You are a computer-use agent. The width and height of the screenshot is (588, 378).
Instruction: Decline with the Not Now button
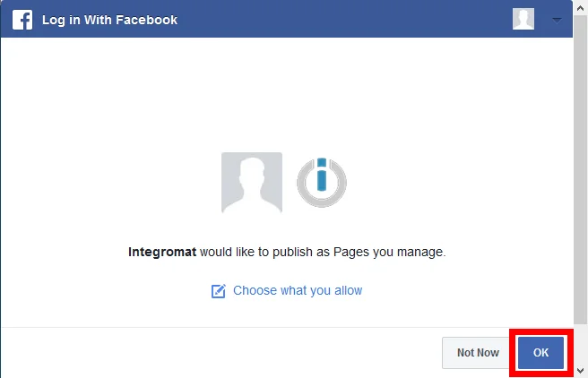478,353
